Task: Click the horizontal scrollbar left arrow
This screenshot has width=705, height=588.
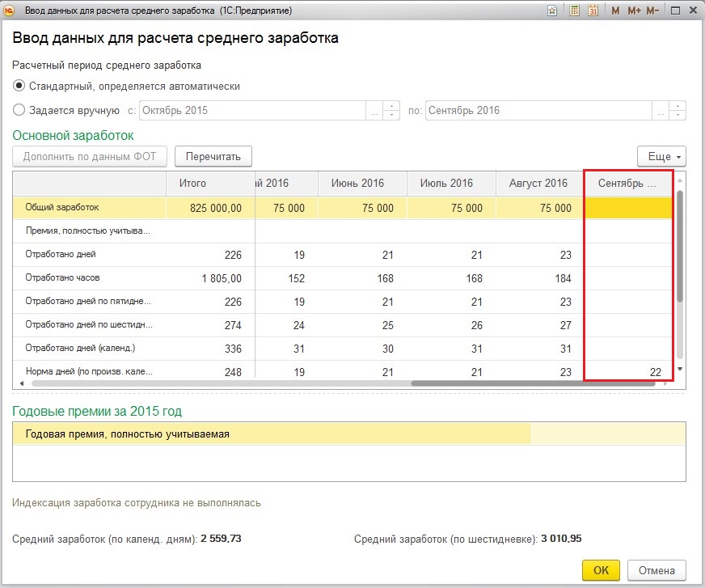Action: [x=22, y=383]
